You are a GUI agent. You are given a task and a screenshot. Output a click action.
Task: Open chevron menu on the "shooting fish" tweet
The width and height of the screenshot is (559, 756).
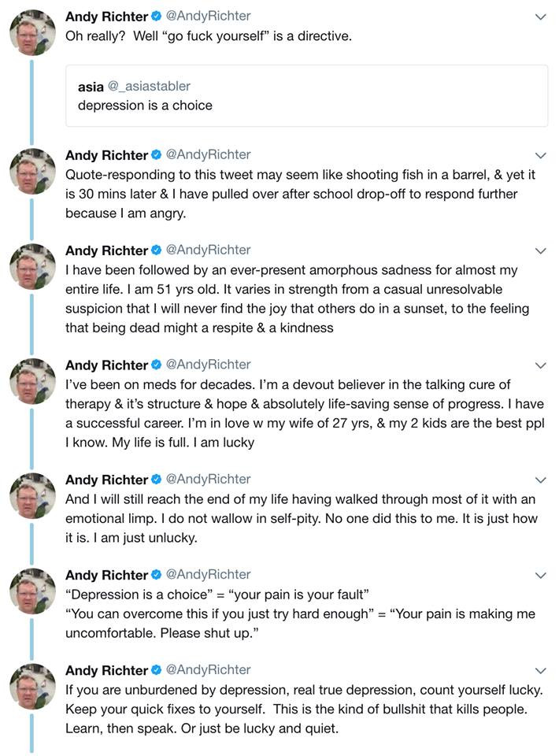coord(540,155)
